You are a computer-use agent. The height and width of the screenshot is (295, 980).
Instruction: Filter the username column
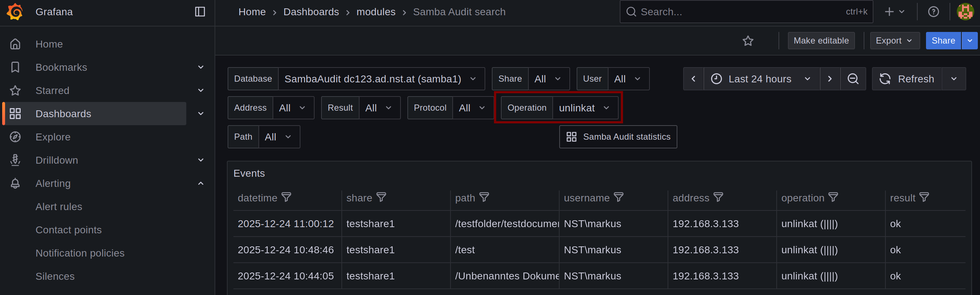(x=619, y=197)
